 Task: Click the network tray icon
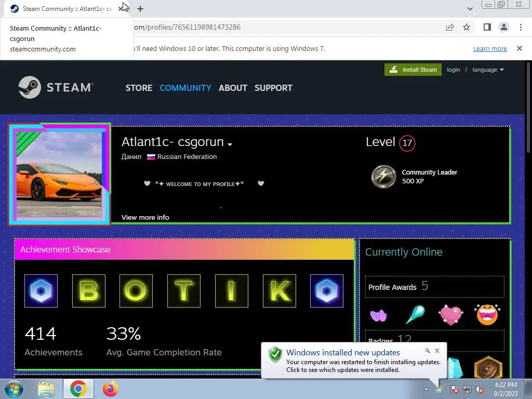pos(467,389)
